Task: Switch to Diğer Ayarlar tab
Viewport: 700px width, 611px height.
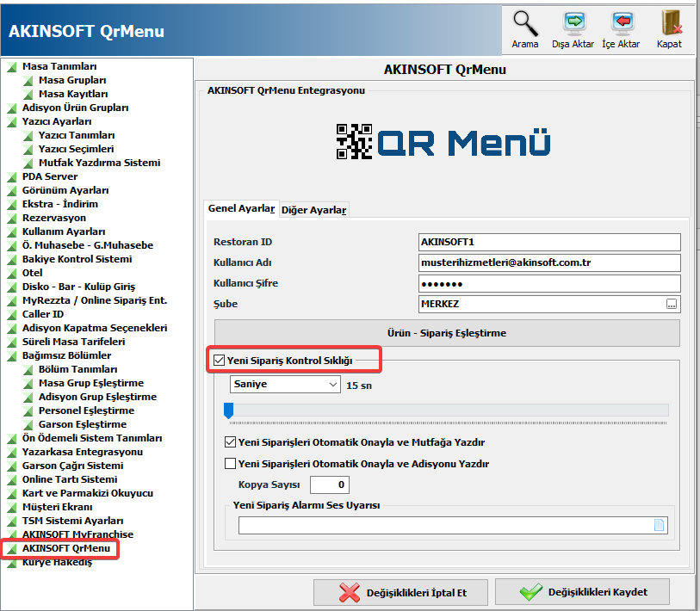Action: tap(314, 210)
